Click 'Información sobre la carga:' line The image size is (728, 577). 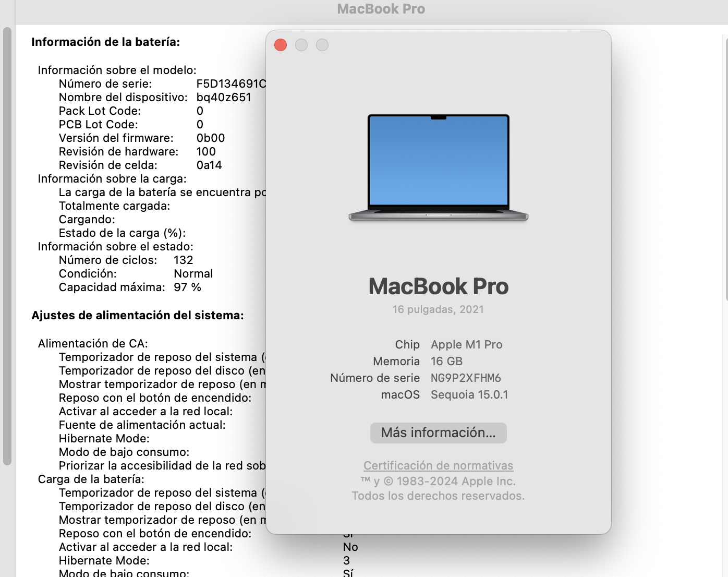(112, 178)
